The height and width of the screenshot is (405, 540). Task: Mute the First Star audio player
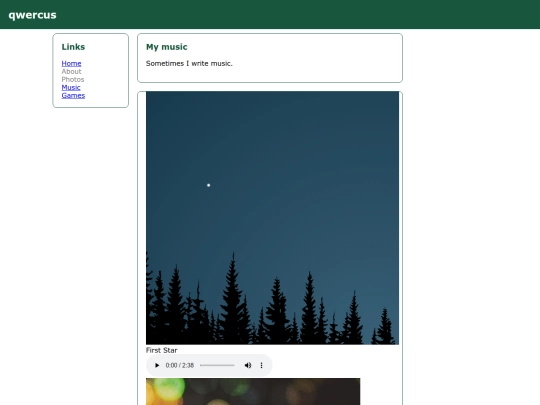[248, 365]
